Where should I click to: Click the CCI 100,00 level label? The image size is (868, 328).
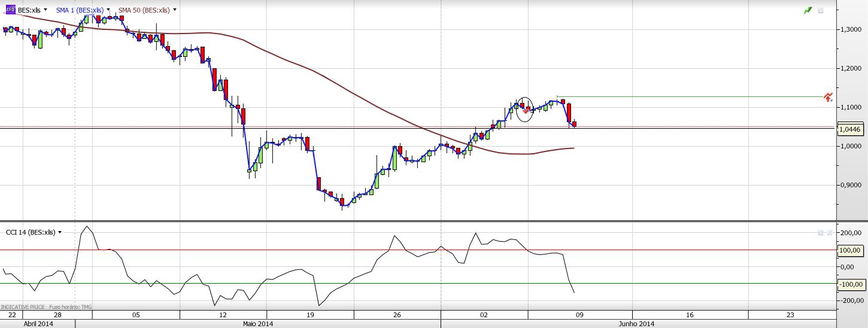(851, 250)
